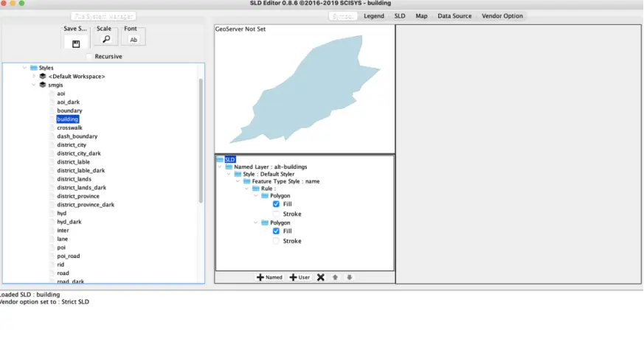
Task: Click the Scale magnifier icon
Action: 105,40
